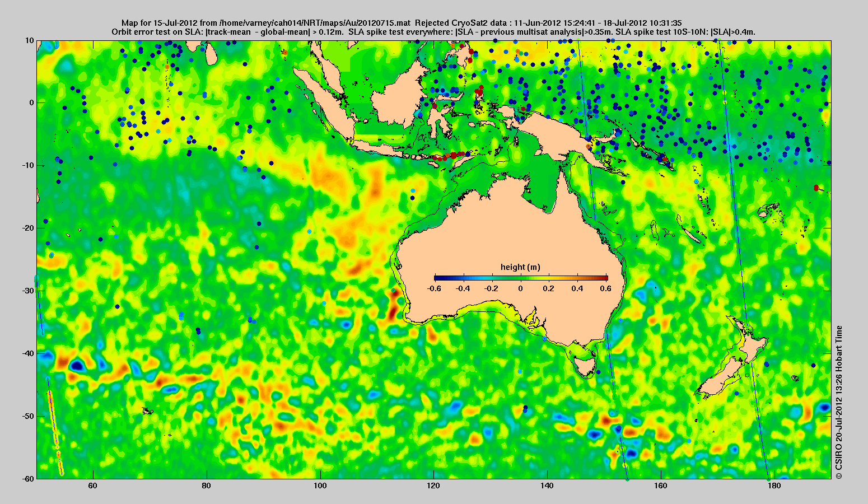Screen dimensions: 868x504
Task: Click the Tasmania island below Australia
Action: [585, 366]
